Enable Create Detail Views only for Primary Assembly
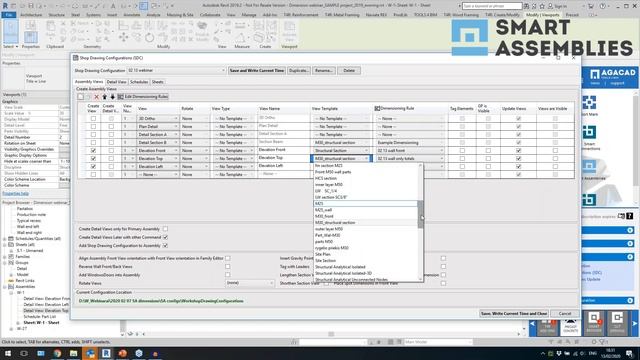 point(165,229)
